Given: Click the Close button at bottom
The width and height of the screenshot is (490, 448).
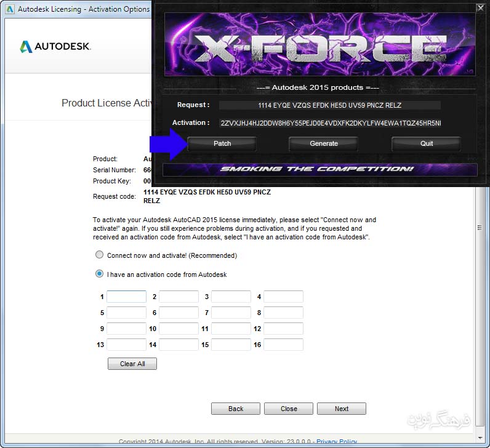Looking at the screenshot, I should [289, 409].
